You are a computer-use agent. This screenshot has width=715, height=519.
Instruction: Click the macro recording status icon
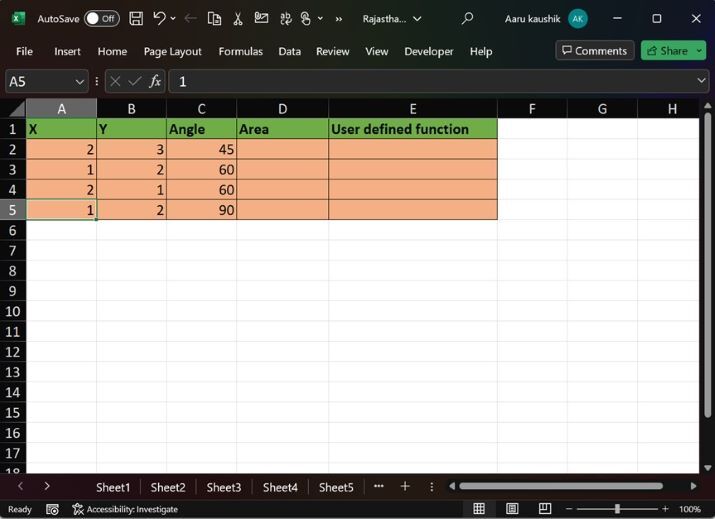pos(52,509)
